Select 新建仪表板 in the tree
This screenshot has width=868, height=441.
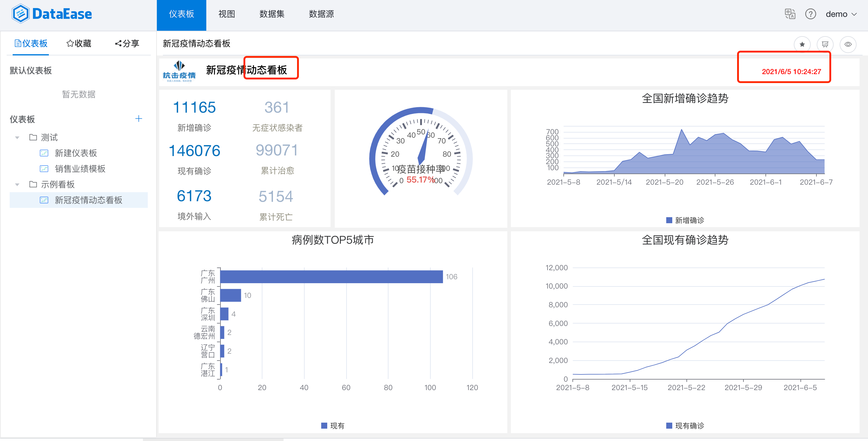(76, 153)
